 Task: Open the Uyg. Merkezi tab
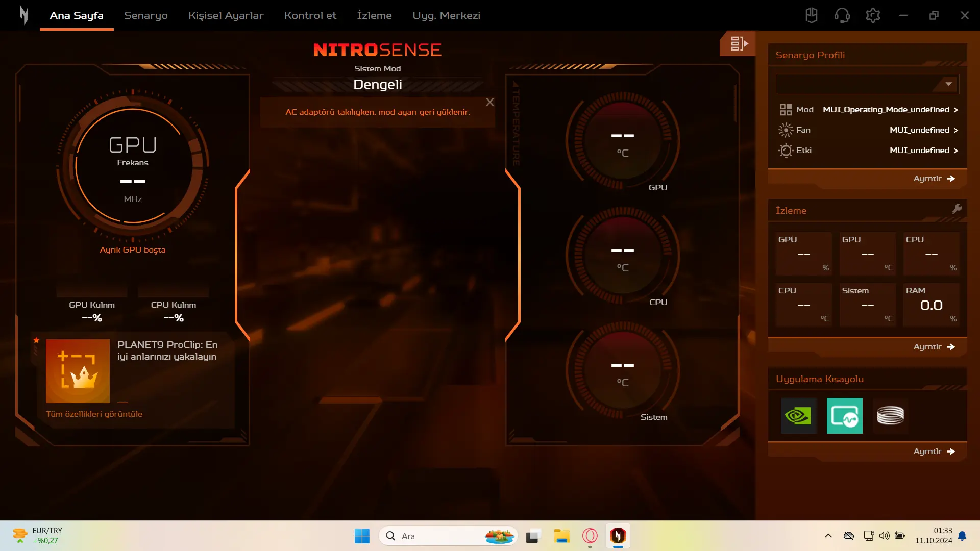(x=446, y=15)
